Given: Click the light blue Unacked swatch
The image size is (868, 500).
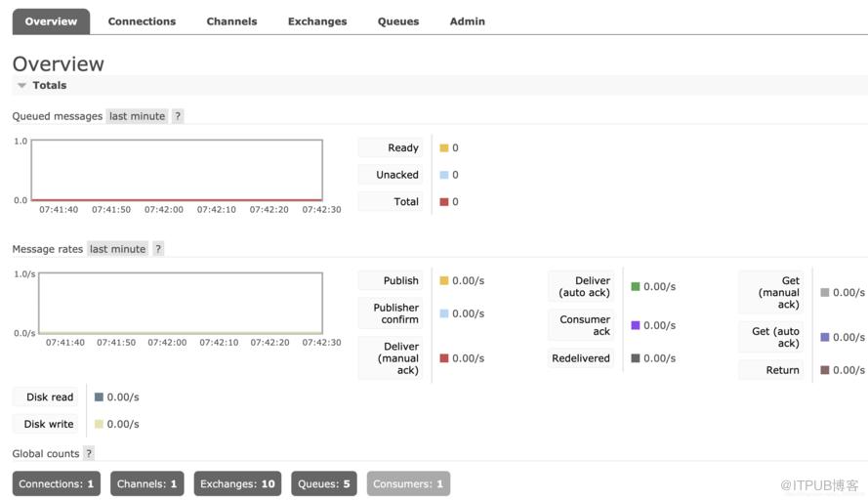Looking at the screenshot, I should 444,175.
